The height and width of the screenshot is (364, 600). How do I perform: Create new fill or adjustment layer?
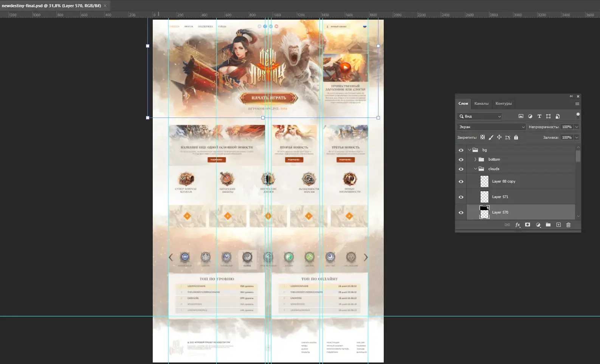pyautogui.click(x=538, y=225)
